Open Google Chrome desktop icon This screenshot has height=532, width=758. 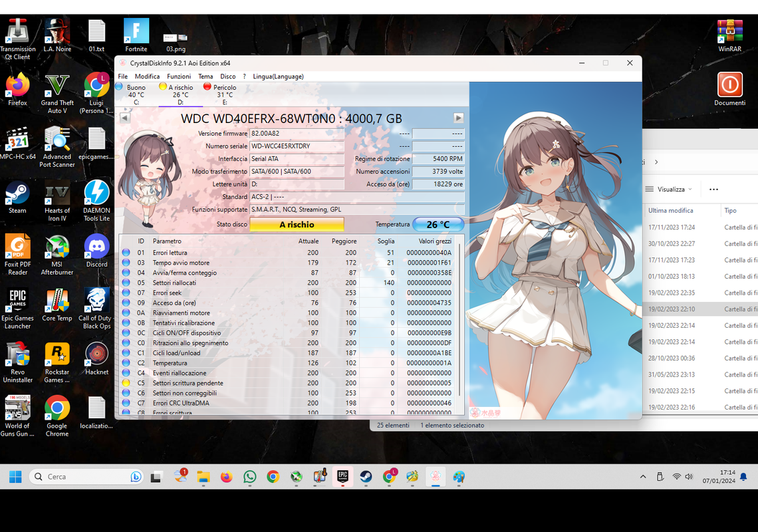tap(57, 416)
